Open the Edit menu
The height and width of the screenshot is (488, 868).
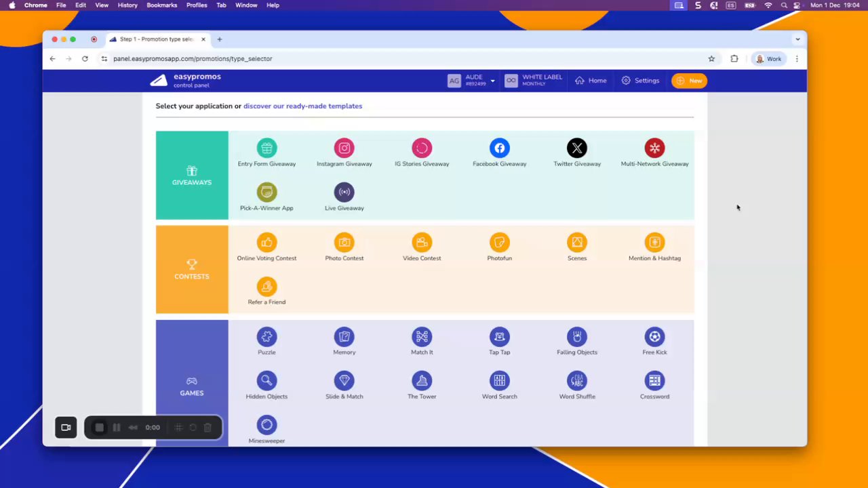81,5
